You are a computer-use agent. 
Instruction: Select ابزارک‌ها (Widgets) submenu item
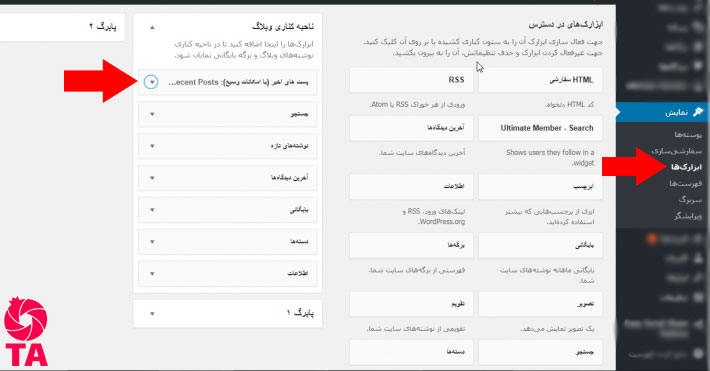click(686, 167)
